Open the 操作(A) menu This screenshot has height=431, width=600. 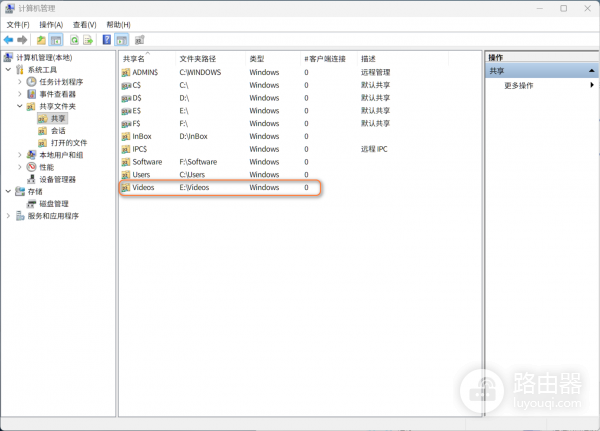coord(51,25)
